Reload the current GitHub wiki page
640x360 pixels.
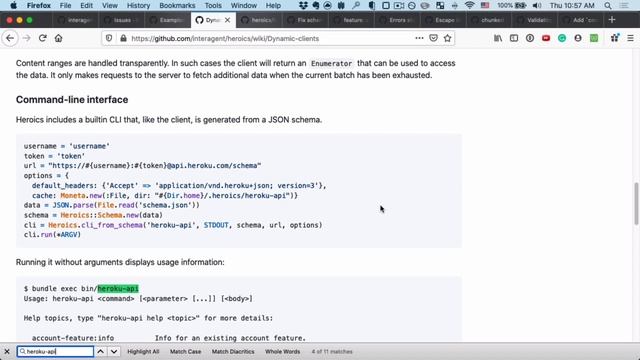coord(42,38)
